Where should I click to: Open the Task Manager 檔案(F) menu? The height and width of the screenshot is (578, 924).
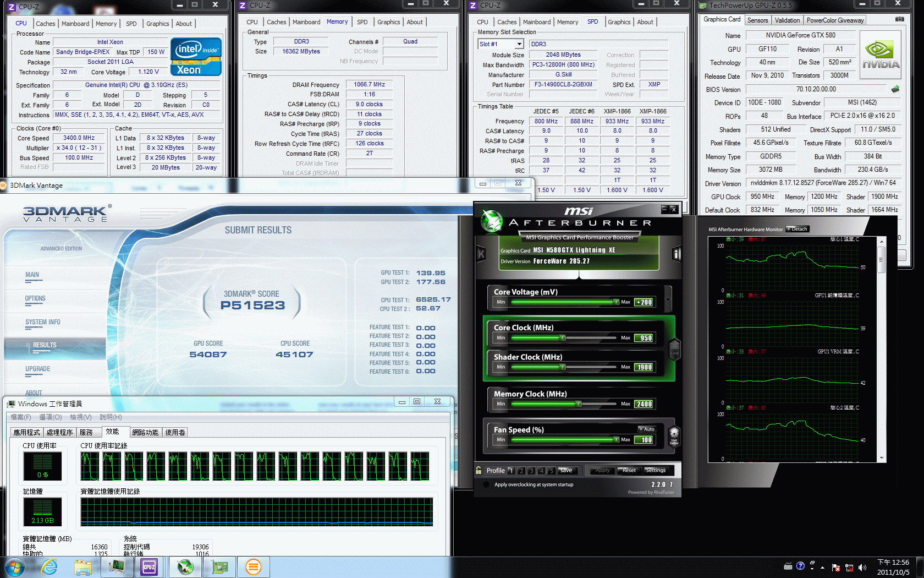pyautogui.click(x=21, y=417)
